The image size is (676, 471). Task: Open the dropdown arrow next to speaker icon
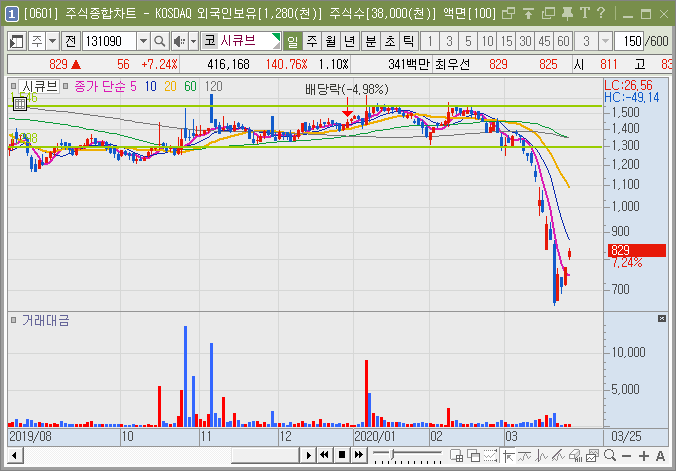point(194,41)
